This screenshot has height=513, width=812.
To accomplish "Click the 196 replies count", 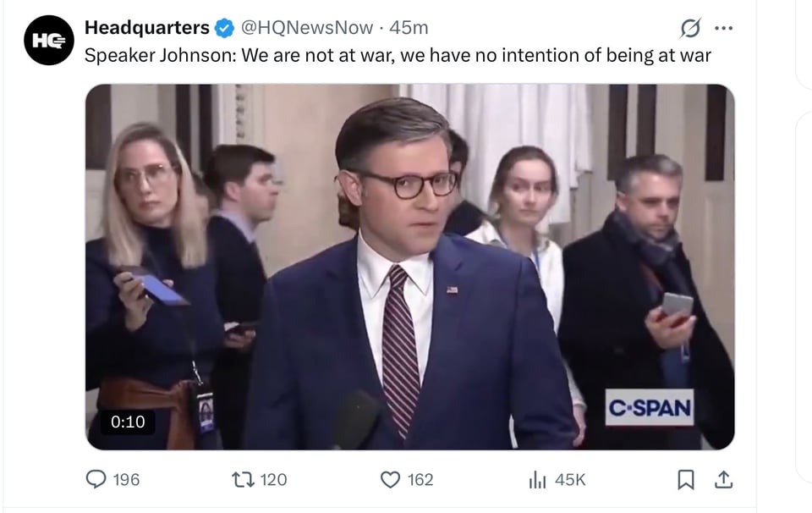I will coord(126,480).
